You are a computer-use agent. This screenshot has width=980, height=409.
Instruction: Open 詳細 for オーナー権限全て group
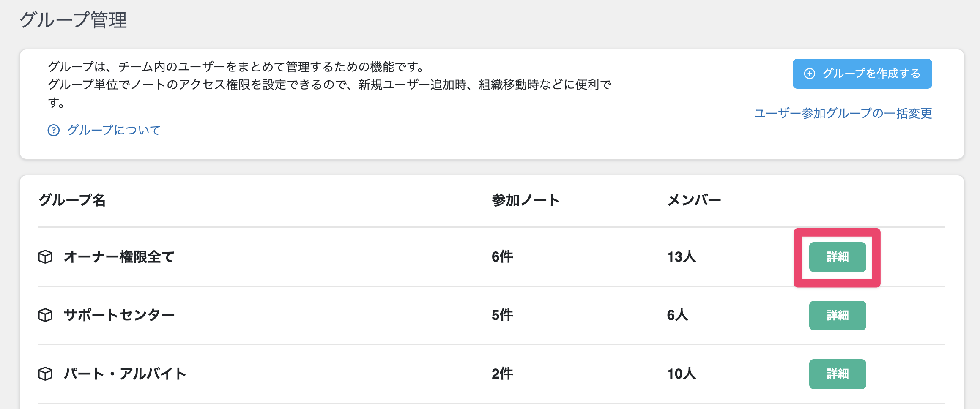click(837, 257)
